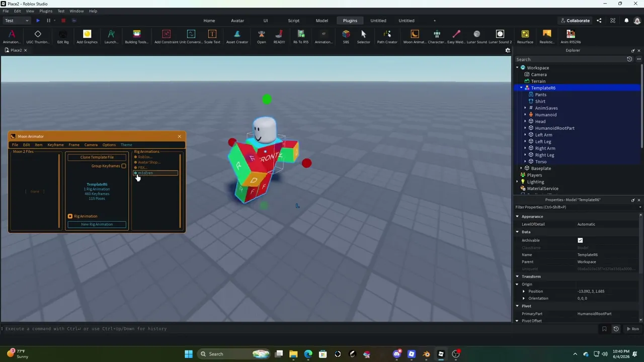Open the Anim R152R6 plugin
The width and height of the screenshot is (644, 362).
click(x=571, y=36)
